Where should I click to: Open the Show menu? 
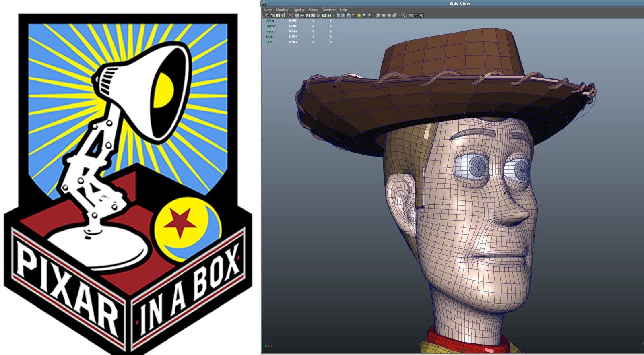click(x=313, y=10)
